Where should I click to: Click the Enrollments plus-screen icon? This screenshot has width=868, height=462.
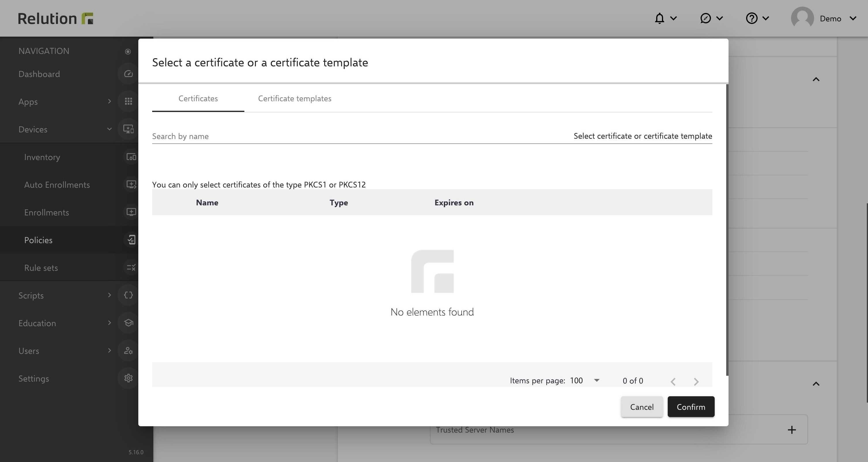click(131, 212)
